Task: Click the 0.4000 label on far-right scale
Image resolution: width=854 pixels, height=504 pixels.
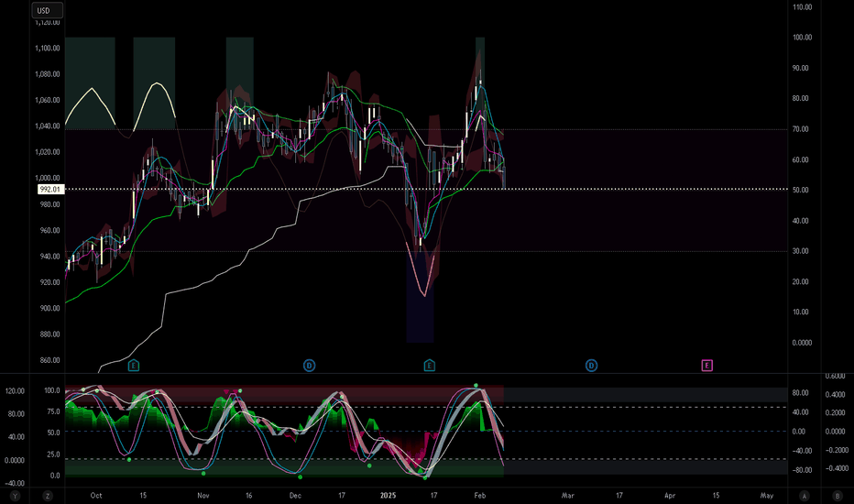Action: coord(837,394)
